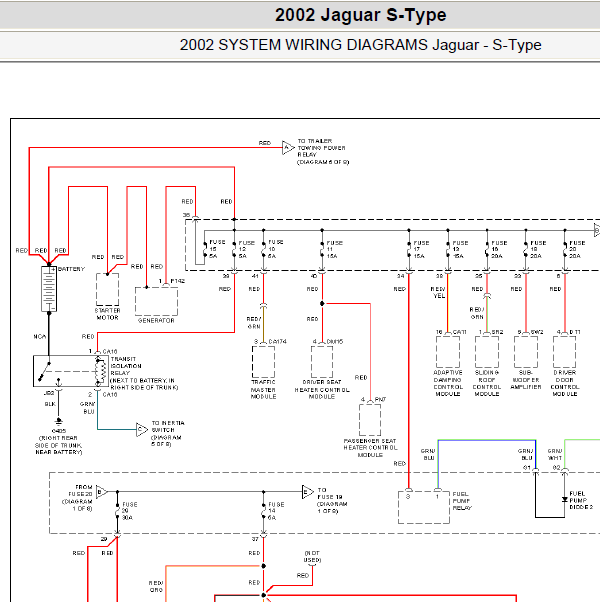The width and height of the screenshot is (600, 602).
Task: Click the Fuel Pump Relay dashed box
Action: tap(424, 507)
